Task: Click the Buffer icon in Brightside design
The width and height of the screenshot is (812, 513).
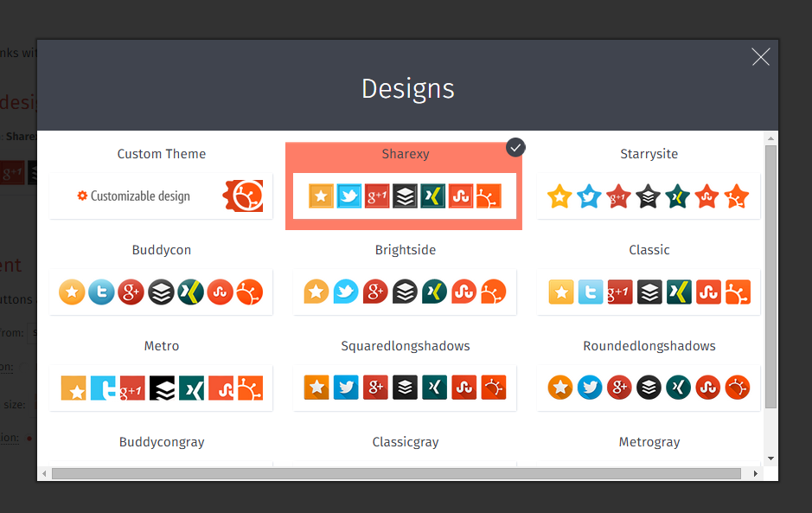Action: coord(405,292)
